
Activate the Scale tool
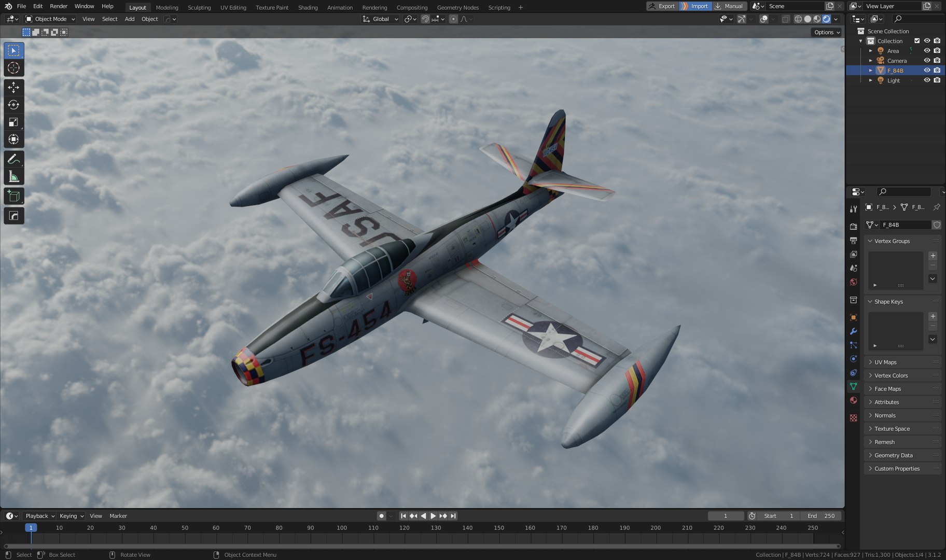point(14,122)
